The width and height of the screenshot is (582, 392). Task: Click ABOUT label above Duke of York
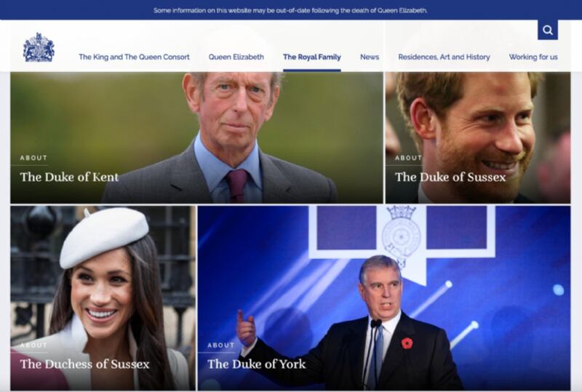coord(221,345)
